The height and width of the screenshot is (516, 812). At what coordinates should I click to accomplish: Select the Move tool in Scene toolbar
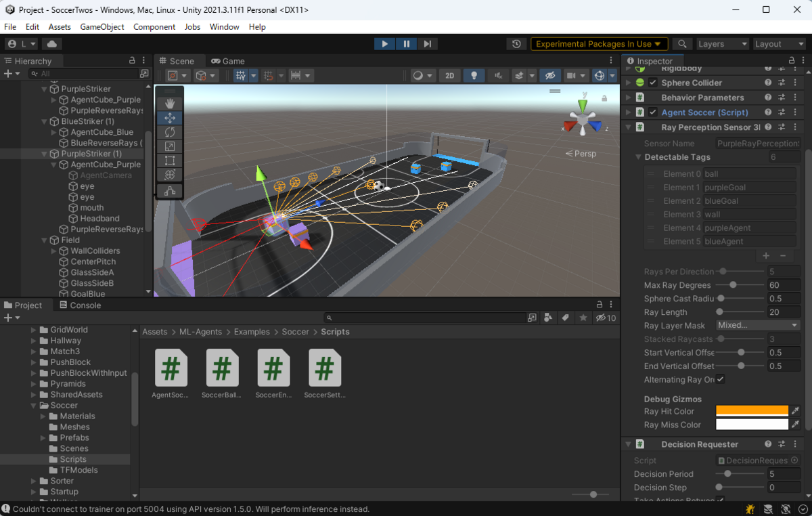click(170, 118)
